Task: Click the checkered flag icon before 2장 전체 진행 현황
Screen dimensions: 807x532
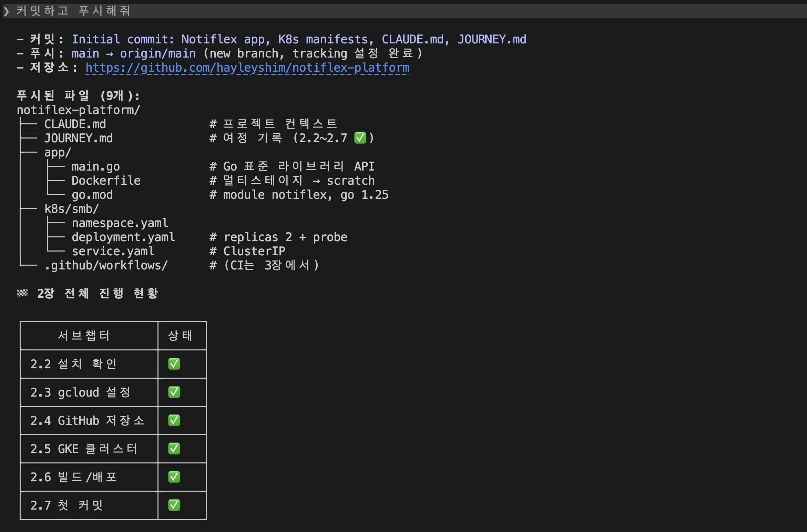Action: pos(22,293)
